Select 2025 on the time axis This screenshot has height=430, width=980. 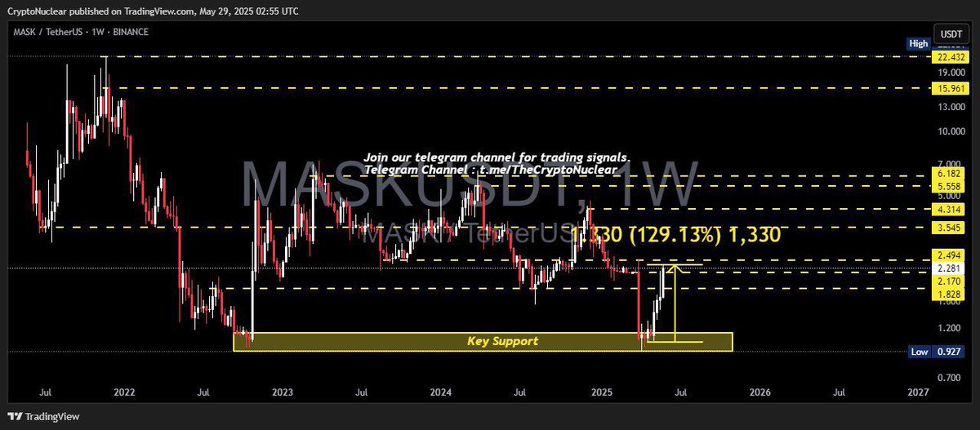click(601, 392)
